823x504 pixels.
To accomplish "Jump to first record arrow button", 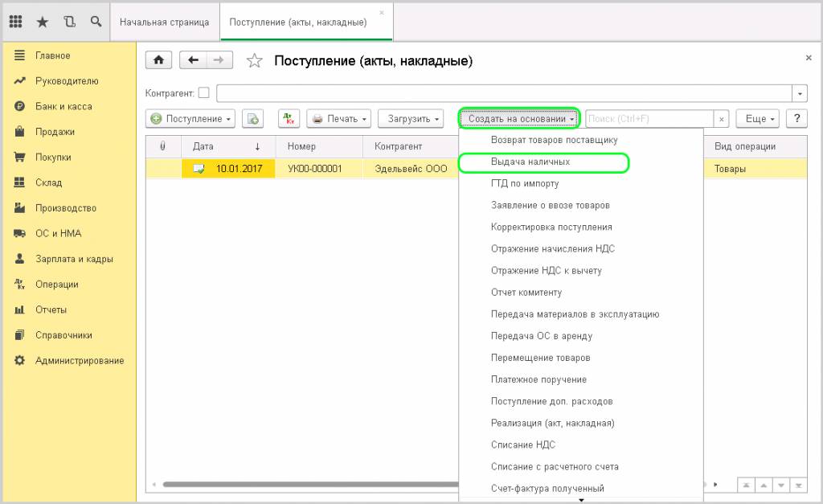I will pos(746,485).
